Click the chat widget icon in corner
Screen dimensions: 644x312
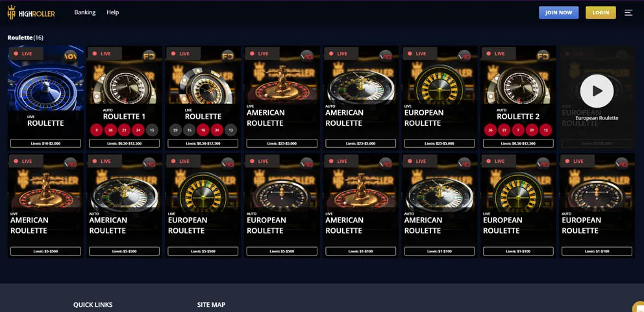[639, 307]
